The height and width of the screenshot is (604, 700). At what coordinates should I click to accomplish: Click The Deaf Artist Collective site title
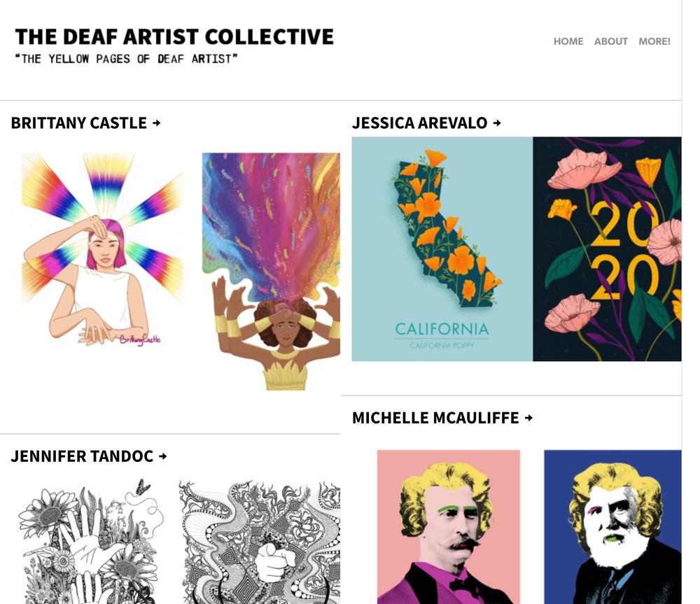174,36
